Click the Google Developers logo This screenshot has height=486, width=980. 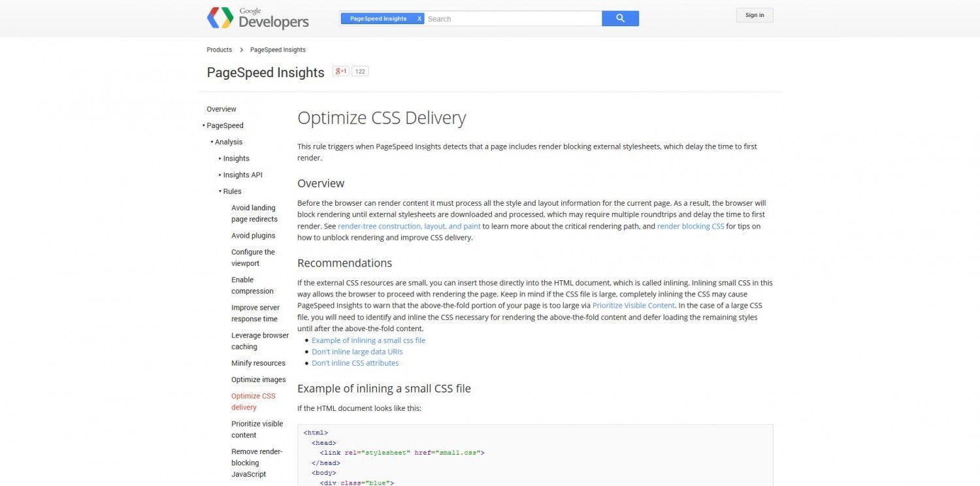coord(258,18)
